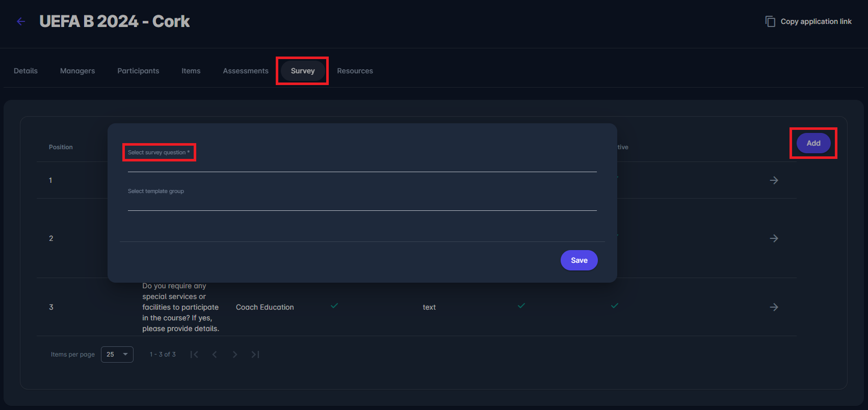This screenshot has width=868, height=410.
Task: Click the Copy application link text
Action: pyautogui.click(x=816, y=21)
